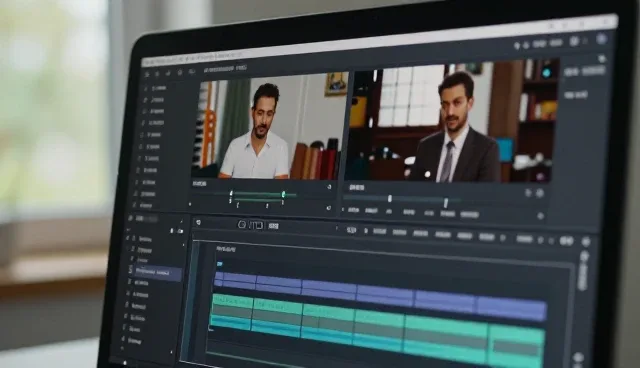Screen dimensions: 640x368
Task: Toggle the small icon pair above the lower-left list
Action: (176, 231)
